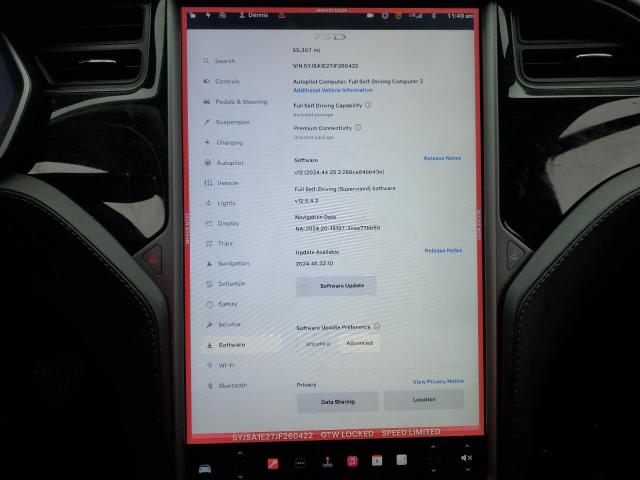Tap the update version 2024.45.32.10
This screenshot has width=640, height=480.
pyautogui.click(x=314, y=263)
